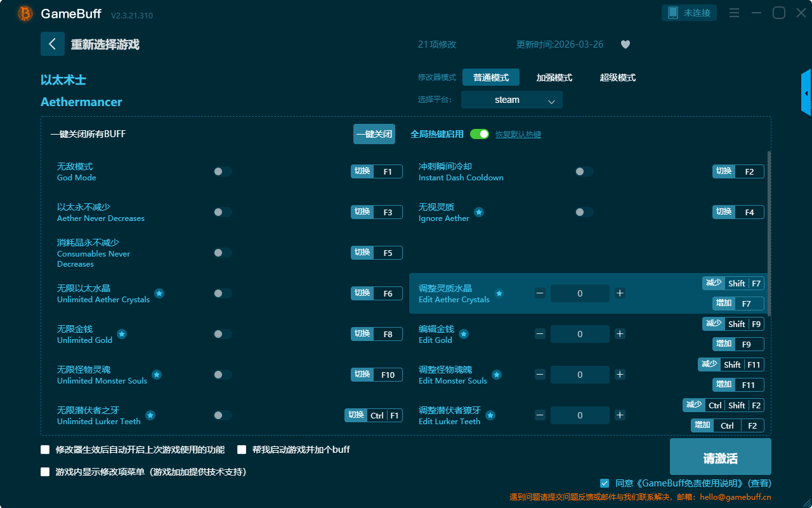Viewport: 812px width, 508px height.
Task: Check 游戏内显示修改项菜单 checkbox
Action: tap(45, 472)
